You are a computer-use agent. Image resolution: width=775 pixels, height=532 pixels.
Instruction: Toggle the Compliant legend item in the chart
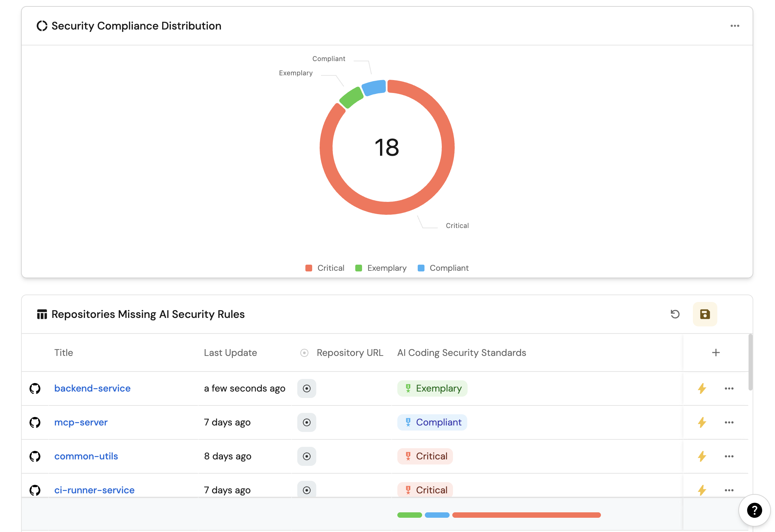(443, 268)
